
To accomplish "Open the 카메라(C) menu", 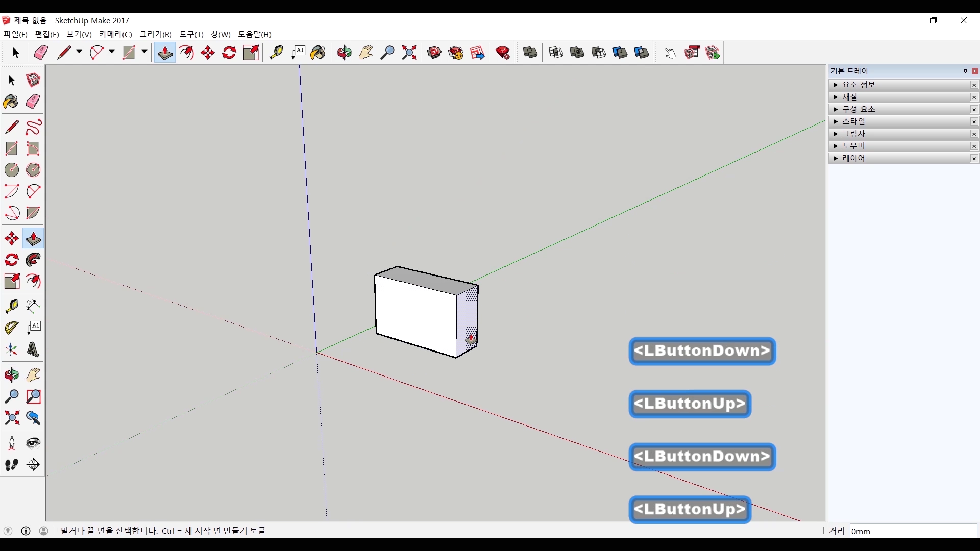I will [115, 34].
